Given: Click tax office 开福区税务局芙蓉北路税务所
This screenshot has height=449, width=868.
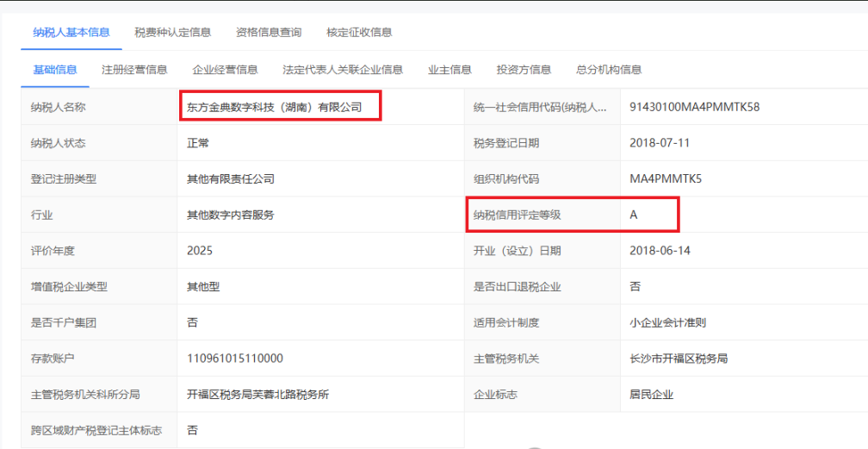Looking at the screenshot, I should coord(258,395).
